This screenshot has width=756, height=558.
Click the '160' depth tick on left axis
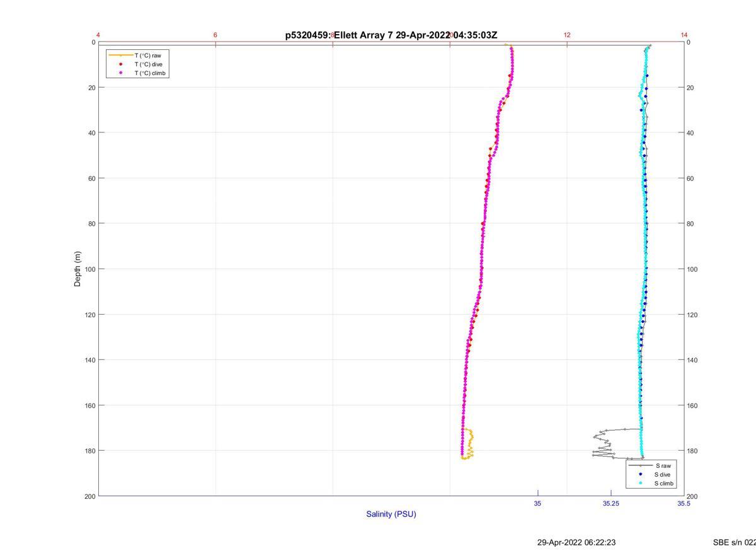[89, 405]
